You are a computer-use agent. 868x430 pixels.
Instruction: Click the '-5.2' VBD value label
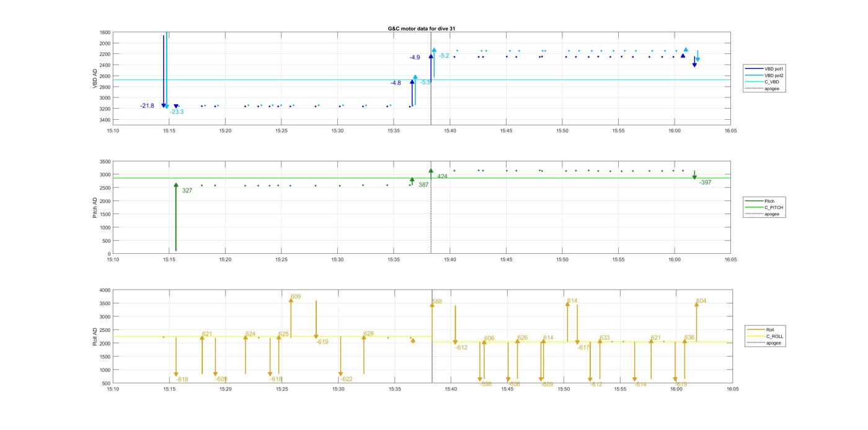444,56
